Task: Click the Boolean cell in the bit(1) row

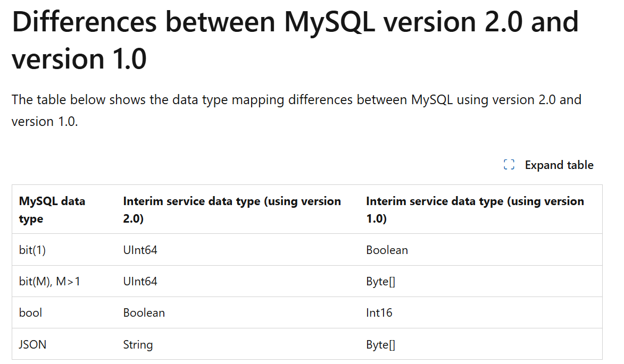Action: coord(387,250)
